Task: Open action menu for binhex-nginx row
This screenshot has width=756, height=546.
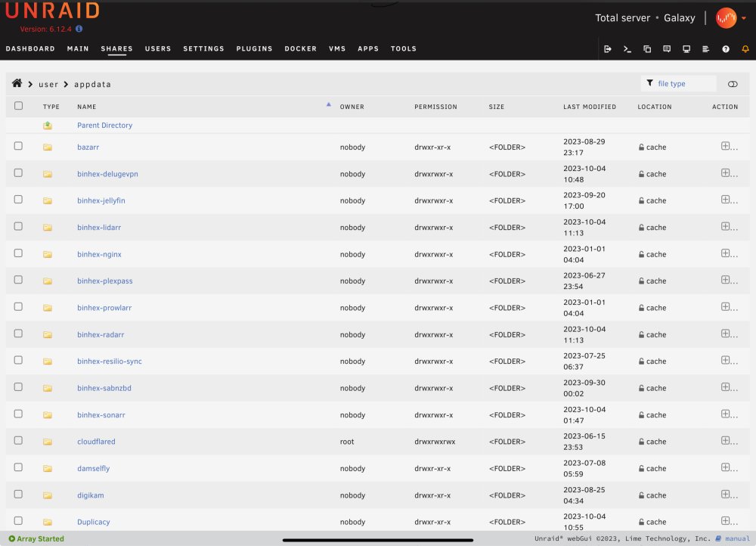Action: [729, 253]
